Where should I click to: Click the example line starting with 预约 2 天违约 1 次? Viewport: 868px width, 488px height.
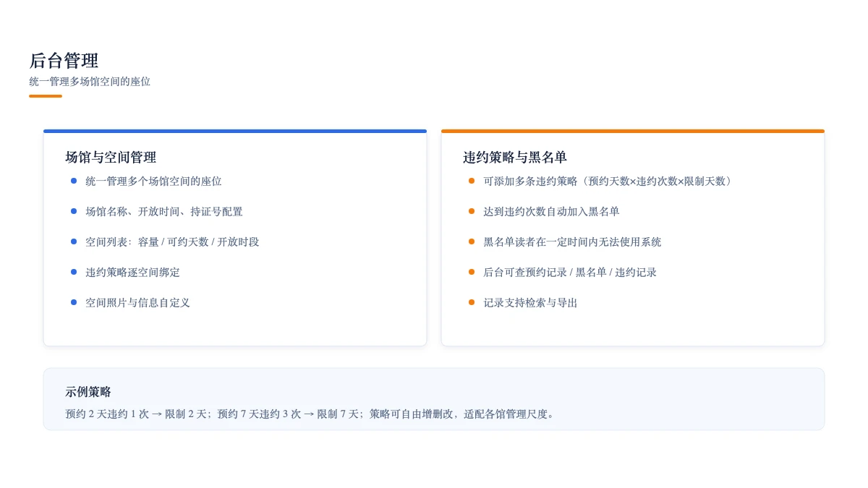click(311, 414)
